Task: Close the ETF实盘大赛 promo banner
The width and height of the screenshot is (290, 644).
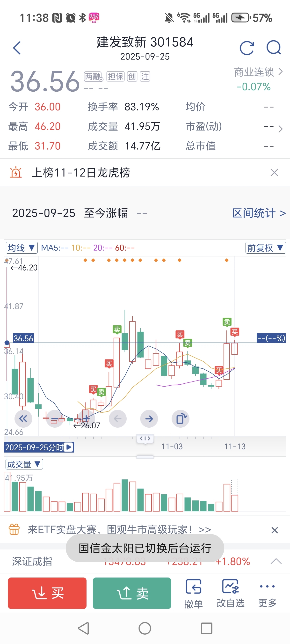Action: 275,530
